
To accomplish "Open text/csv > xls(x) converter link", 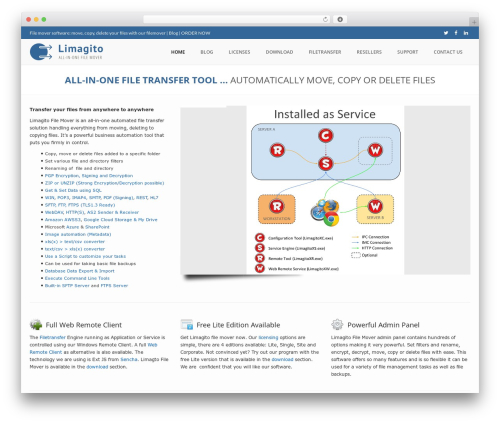I will [75, 249].
